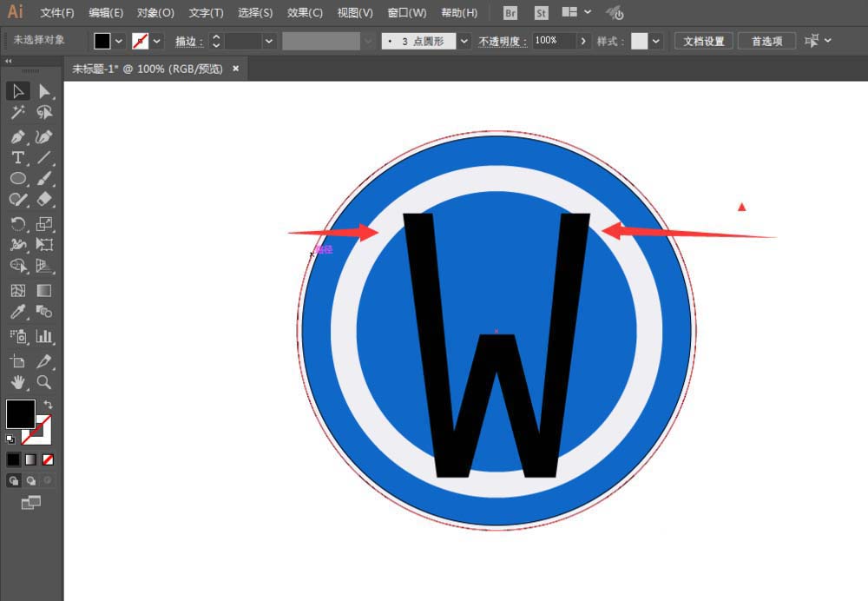Select the Pen tool
The width and height of the screenshot is (868, 601).
[19, 136]
